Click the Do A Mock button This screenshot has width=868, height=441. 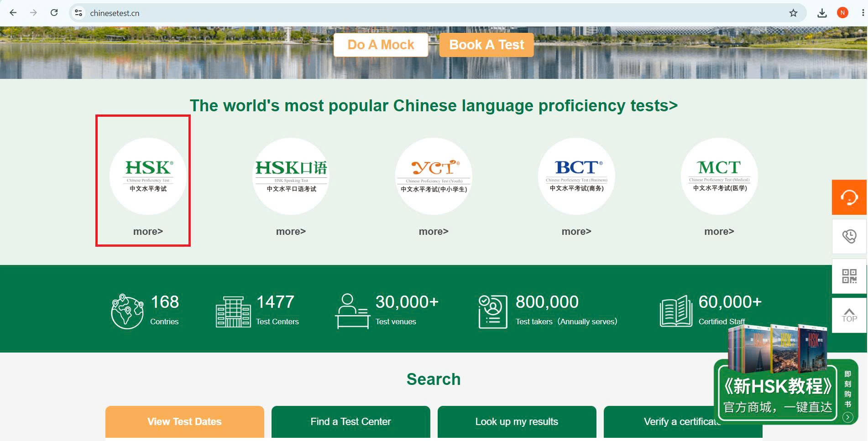381,45
